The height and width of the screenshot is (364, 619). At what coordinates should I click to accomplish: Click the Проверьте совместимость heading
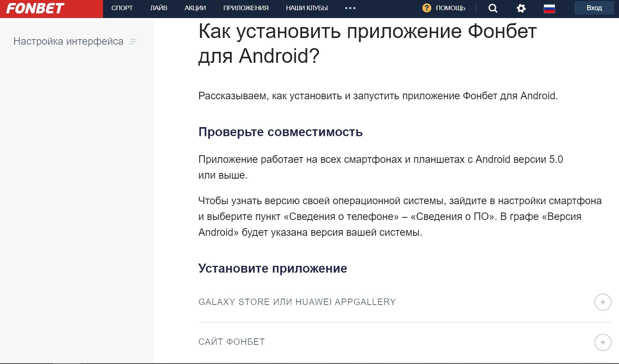(x=281, y=132)
